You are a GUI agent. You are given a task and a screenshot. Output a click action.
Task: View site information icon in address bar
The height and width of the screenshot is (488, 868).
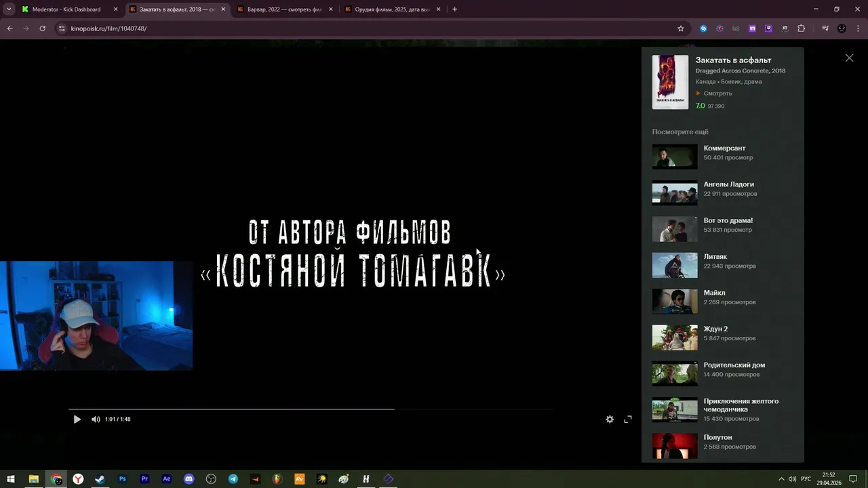(x=62, y=28)
